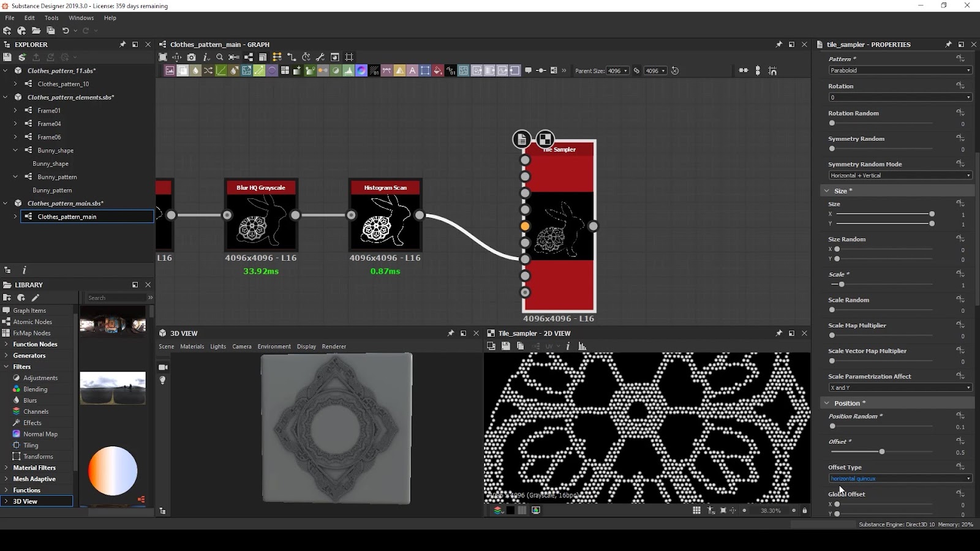Open the Generators library category
Screen dimensions: 980x551
29,356
